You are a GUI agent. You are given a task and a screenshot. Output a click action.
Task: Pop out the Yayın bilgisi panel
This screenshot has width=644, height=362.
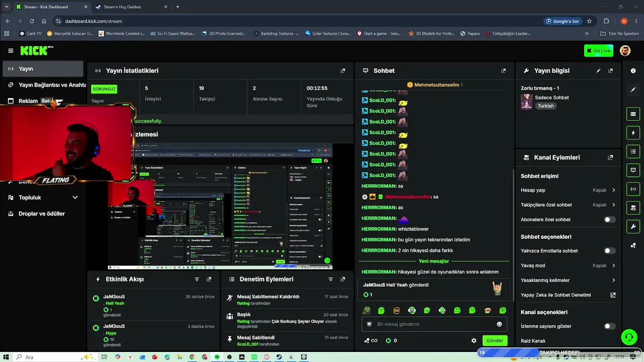tap(610, 71)
